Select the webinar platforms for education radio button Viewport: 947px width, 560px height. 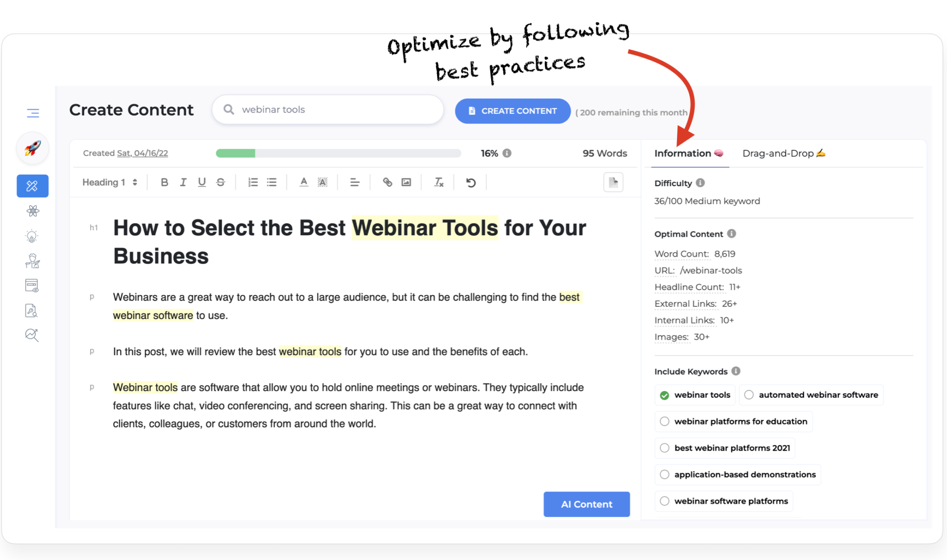point(665,420)
